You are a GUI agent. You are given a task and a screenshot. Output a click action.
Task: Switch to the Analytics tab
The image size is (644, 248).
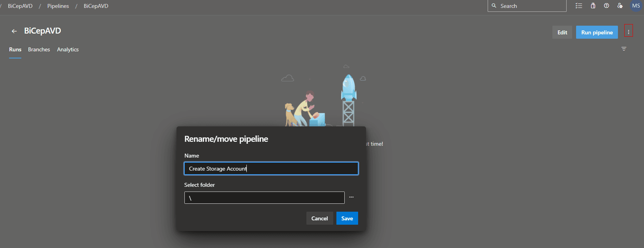point(68,49)
